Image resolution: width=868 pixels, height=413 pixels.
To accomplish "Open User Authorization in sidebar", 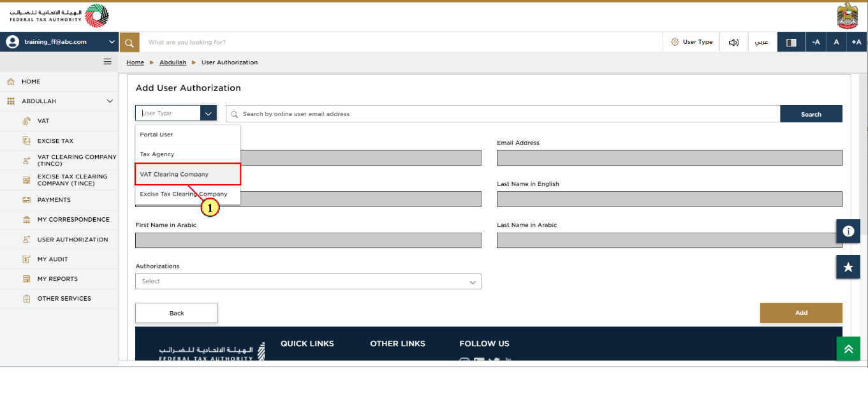I will 59,240.
